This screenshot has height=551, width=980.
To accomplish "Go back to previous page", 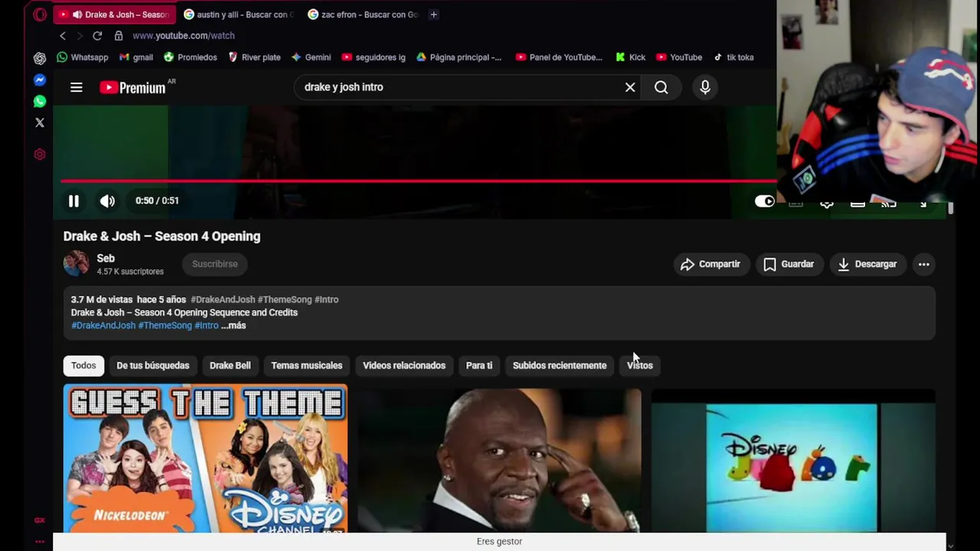I will (x=63, y=36).
